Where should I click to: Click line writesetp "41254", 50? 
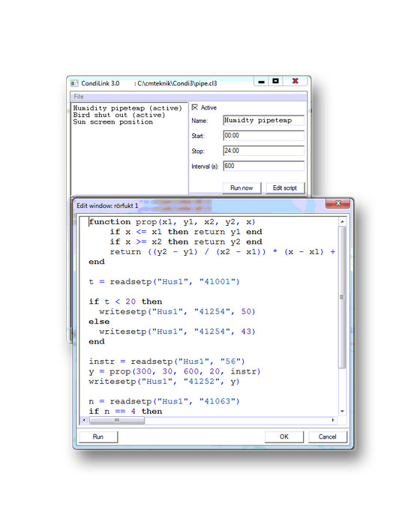177,311
